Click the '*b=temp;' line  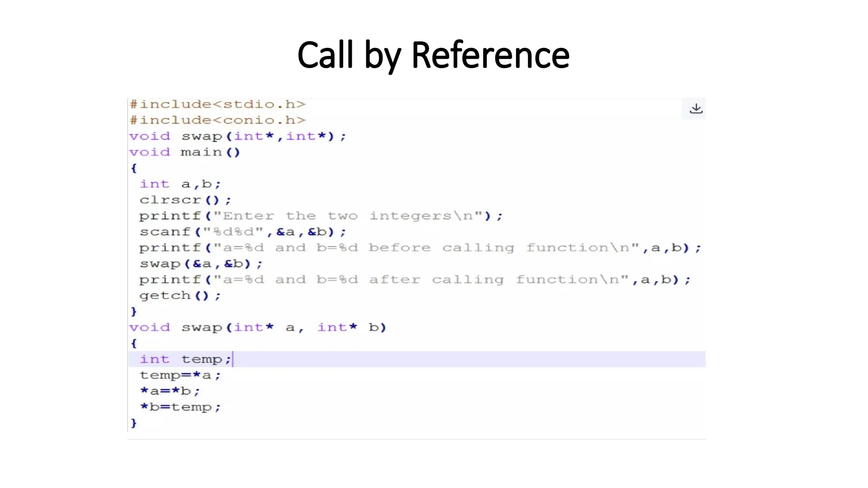click(x=181, y=407)
